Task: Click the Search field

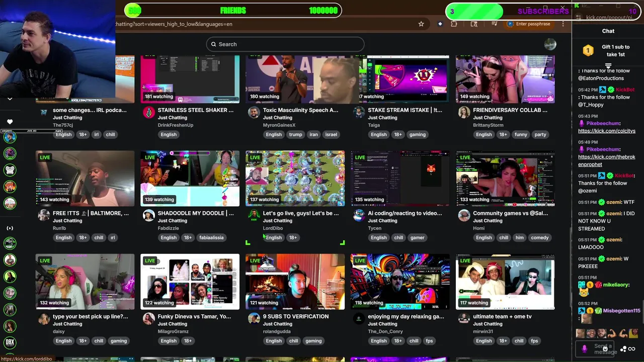Action: pyautogui.click(x=285, y=44)
